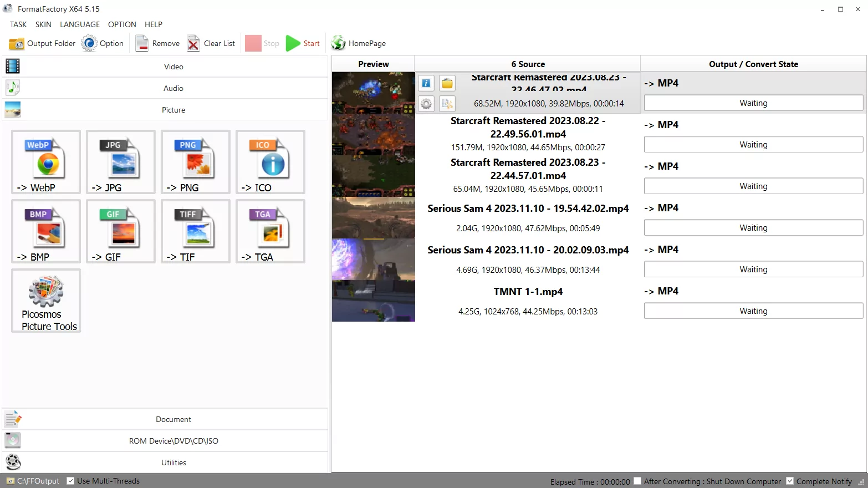Open the OPTION menu

pos(122,24)
